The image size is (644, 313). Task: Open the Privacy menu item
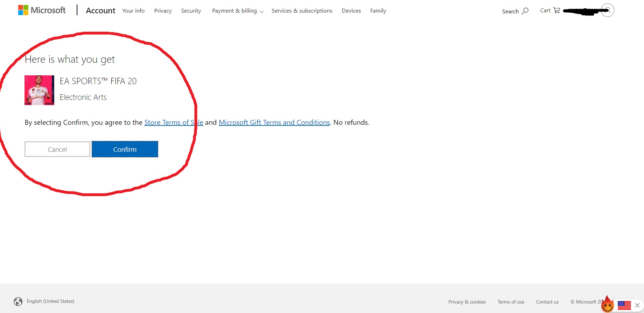point(163,11)
